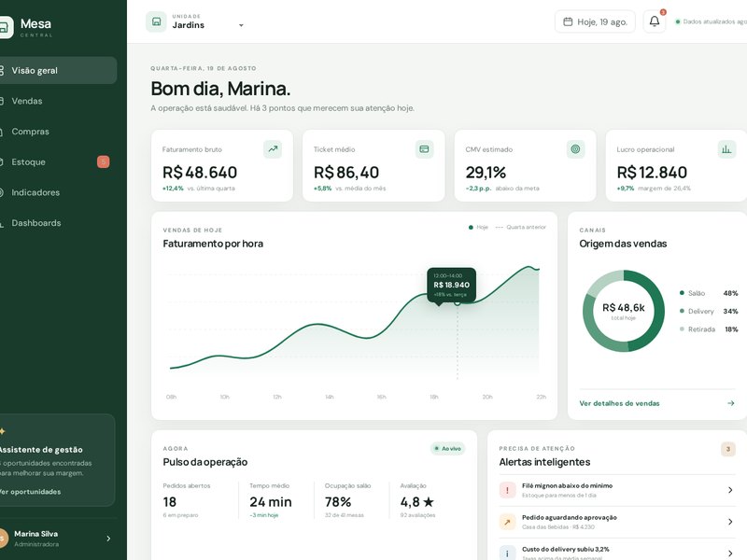Expand the Unidade Jardins dropdown
Viewport: 747px width, 560px height.
point(241,25)
